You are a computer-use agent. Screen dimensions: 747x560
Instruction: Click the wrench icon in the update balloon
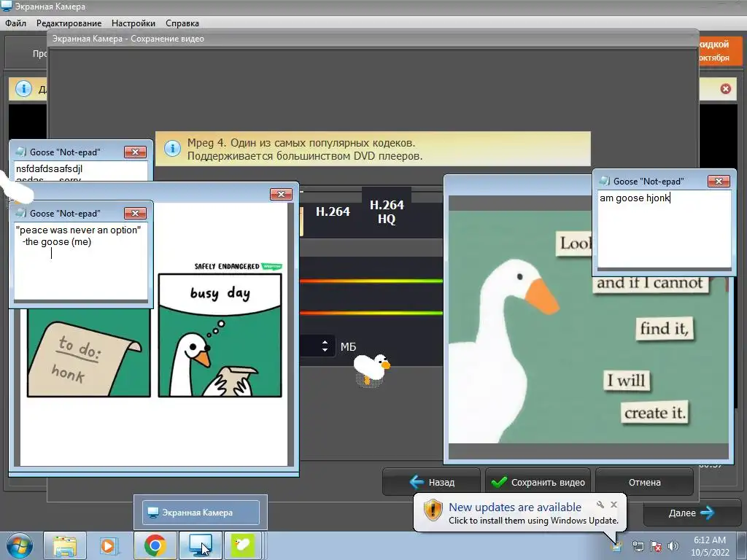point(600,505)
